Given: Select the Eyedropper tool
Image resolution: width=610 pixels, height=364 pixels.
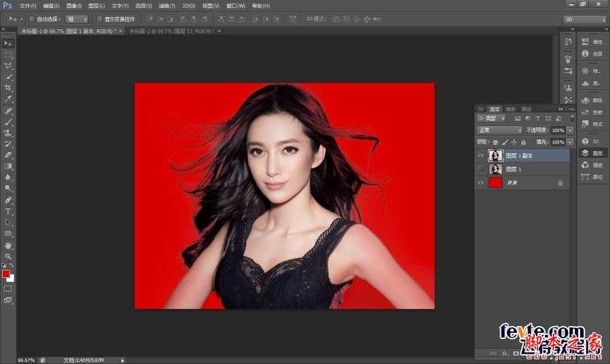Looking at the screenshot, I should pyautogui.click(x=7, y=99).
